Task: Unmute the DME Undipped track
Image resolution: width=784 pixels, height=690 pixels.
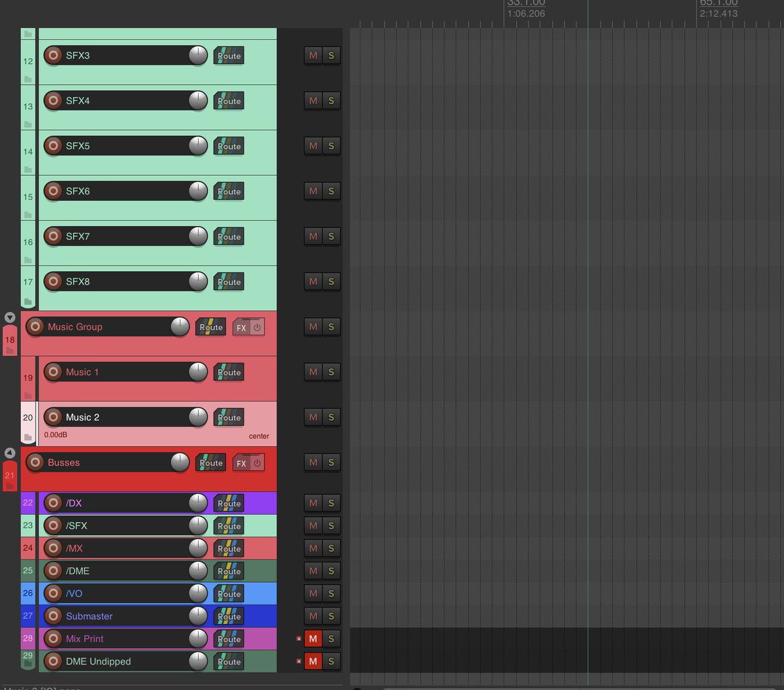Action: tap(313, 661)
